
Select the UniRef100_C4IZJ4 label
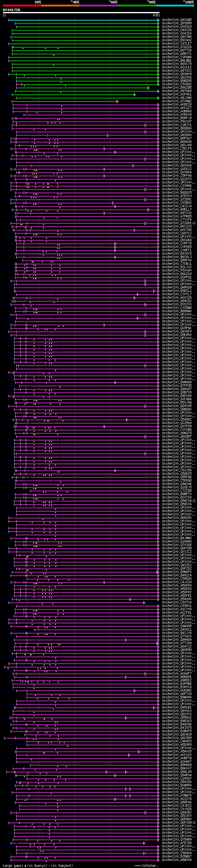[x=177, y=206]
